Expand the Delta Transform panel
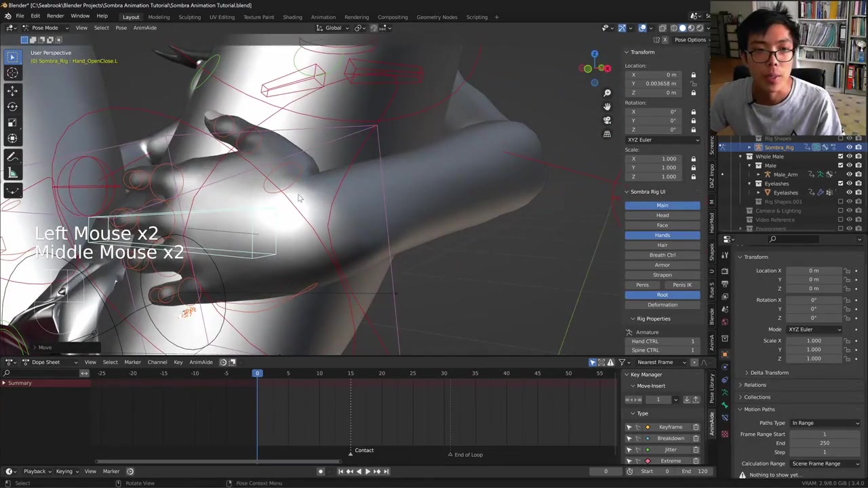Screen dimensions: 868x488 tap(769, 373)
